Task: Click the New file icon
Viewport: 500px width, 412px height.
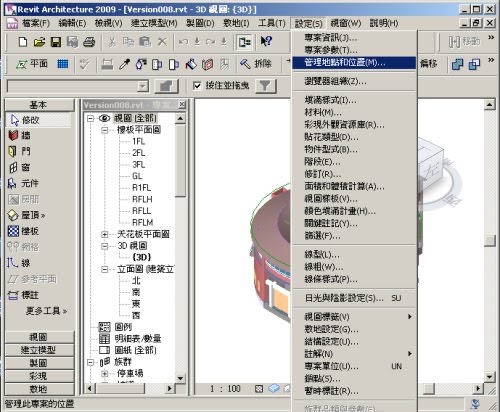Action: (x=22, y=42)
